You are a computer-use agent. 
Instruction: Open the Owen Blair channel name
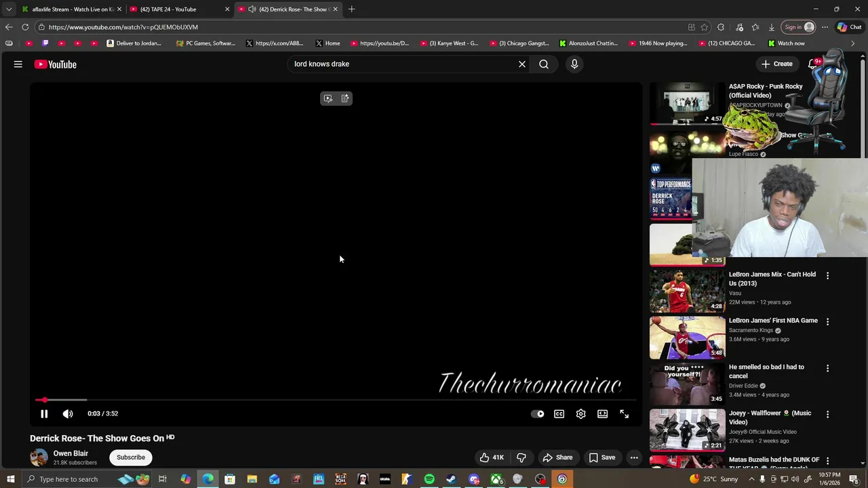point(71,453)
